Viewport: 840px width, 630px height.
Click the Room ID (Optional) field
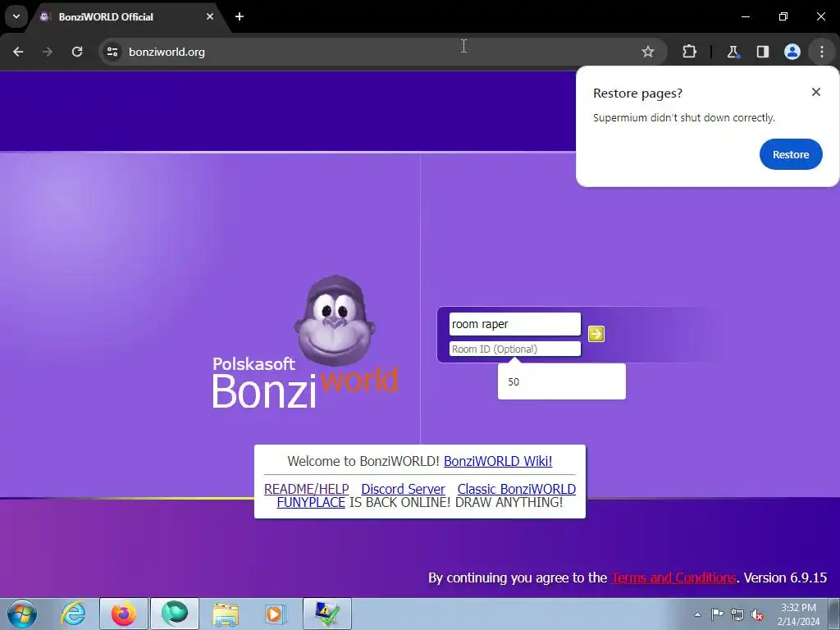tap(515, 349)
